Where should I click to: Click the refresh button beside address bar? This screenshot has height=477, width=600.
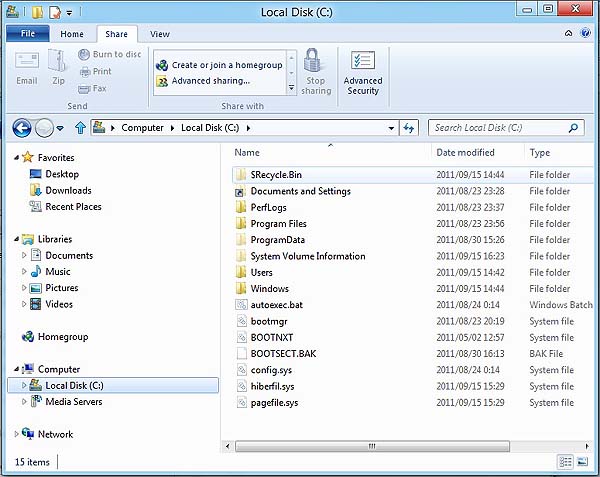coord(408,128)
